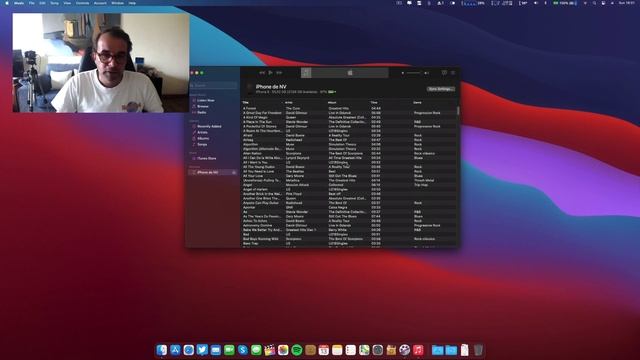Open the Controls menu
This screenshot has height=360, width=640.
[x=82, y=3]
